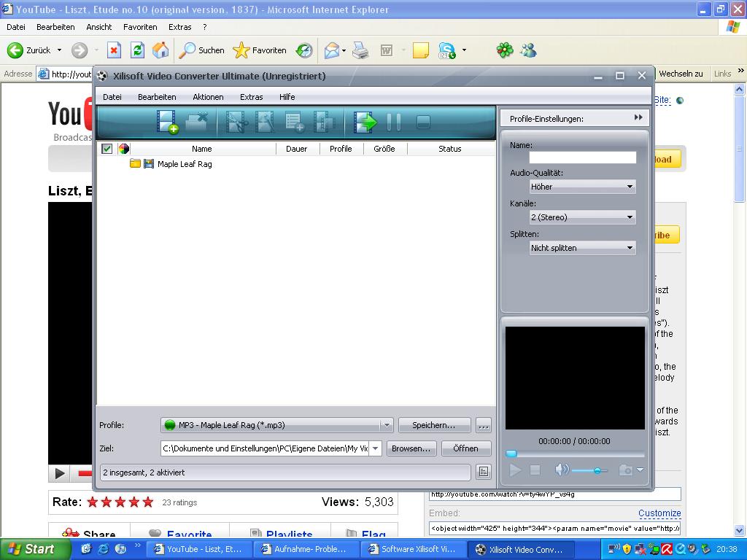Screen dimensions: 747x560
Task: Click the preview seek slider handle
Action: coord(511,454)
